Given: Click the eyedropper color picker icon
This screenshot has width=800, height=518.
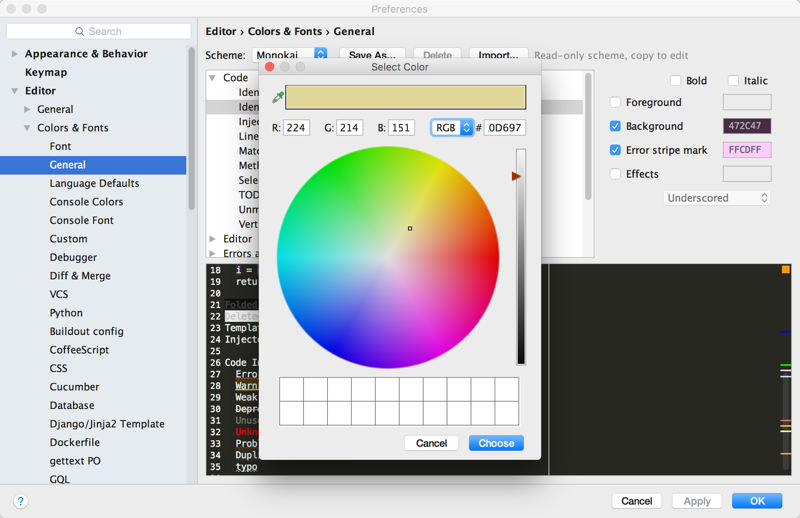Looking at the screenshot, I should tap(278, 97).
